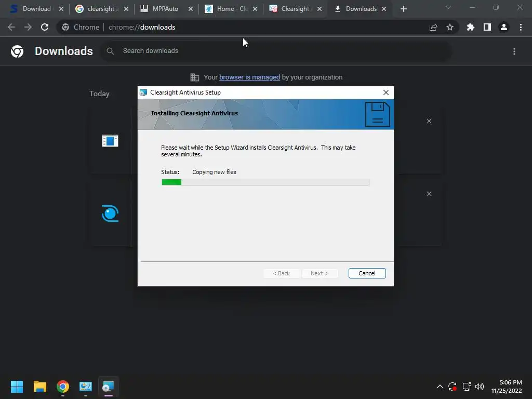Viewport: 532px width, 399px height.
Task: Open tab search dropdown chevron
Action: 448,7
